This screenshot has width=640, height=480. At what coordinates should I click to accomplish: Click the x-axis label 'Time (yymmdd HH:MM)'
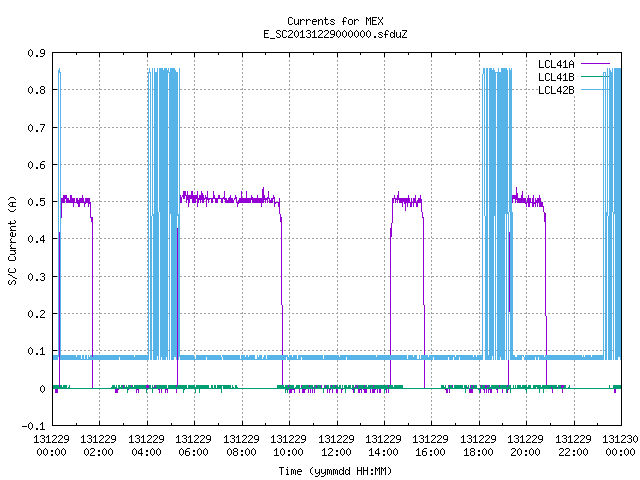(x=335, y=471)
